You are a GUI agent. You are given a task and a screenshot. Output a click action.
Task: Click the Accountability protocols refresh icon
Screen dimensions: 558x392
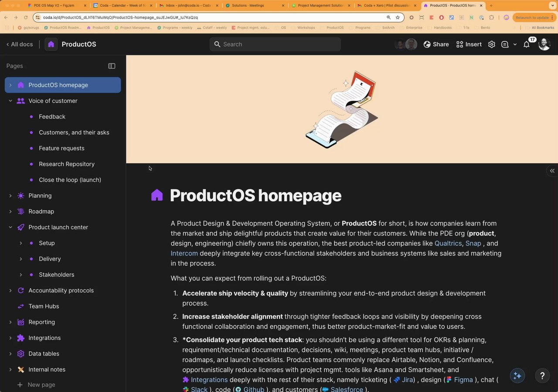pos(20,290)
